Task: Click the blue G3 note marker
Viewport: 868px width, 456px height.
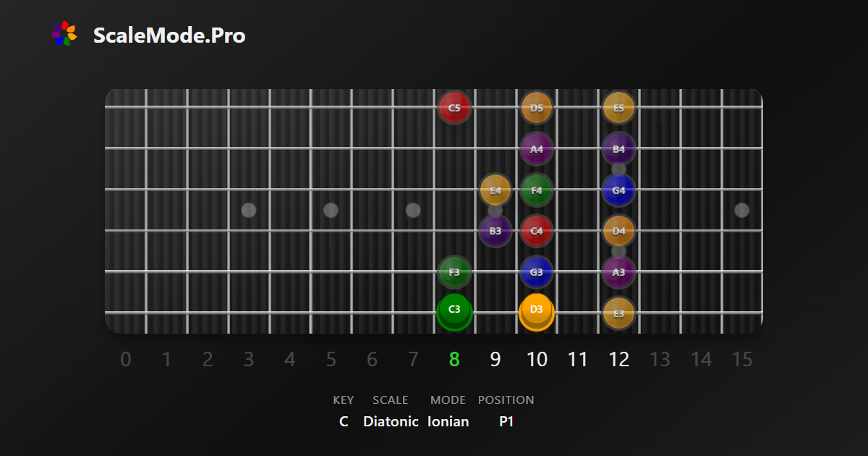Action: pyautogui.click(x=536, y=272)
